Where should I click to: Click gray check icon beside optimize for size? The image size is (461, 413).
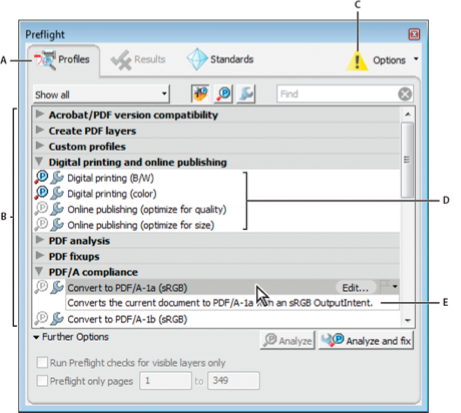[41, 224]
